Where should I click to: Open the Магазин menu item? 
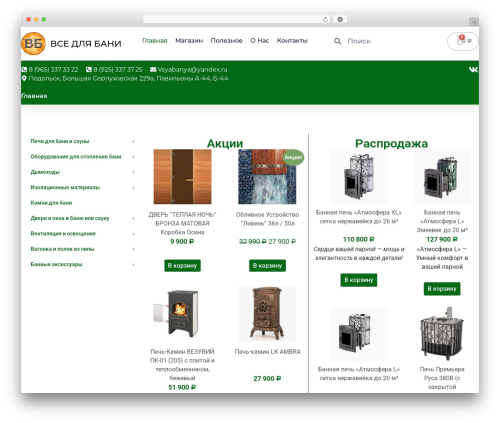point(189,41)
